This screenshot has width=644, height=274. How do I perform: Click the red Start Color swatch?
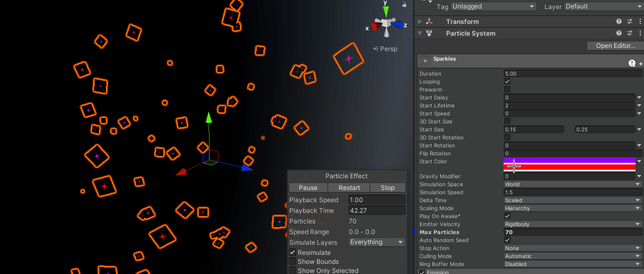point(570,167)
